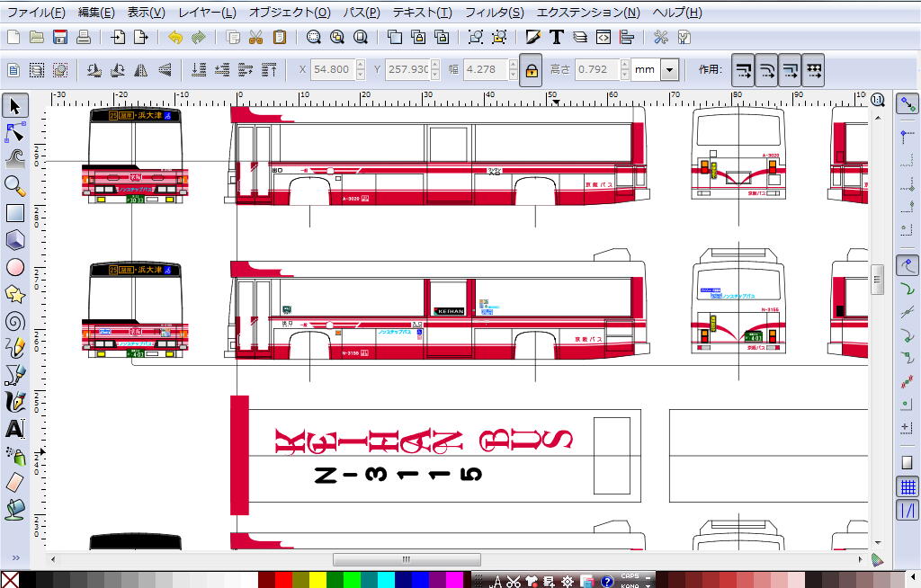Select the Star polygon tool
The height and width of the screenshot is (588, 921).
click(14, 294)
